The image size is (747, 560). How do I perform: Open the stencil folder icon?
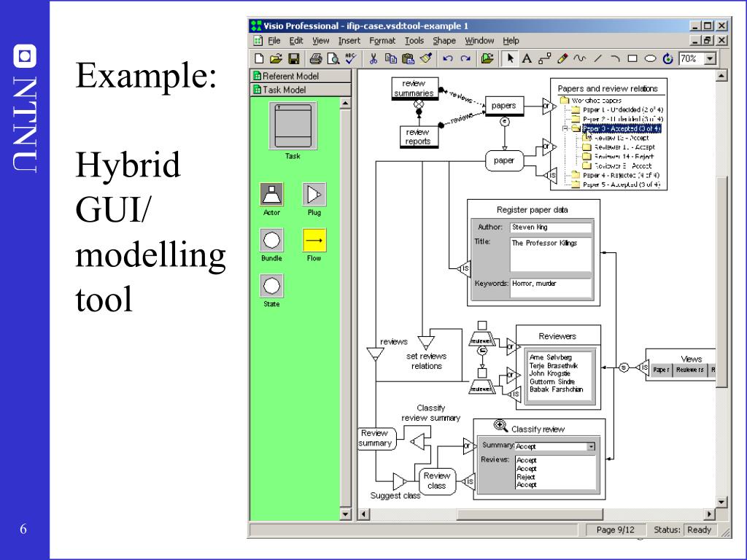(487, 58)
